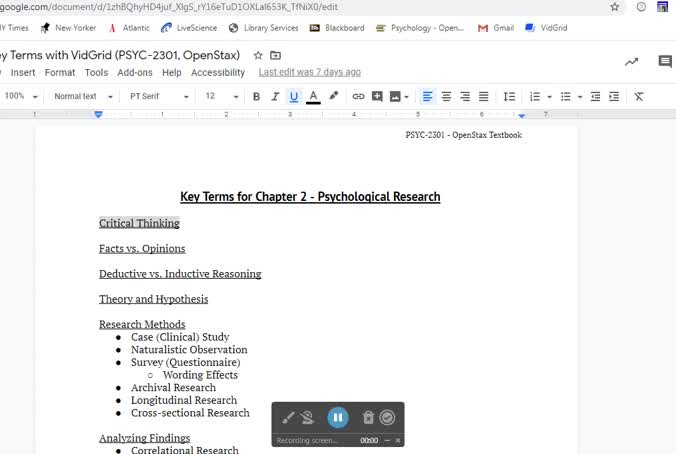Click 'Deductive vs. Inductive Reasoning' heading
This screenshot has height=454, width=676.
(180, 274)
